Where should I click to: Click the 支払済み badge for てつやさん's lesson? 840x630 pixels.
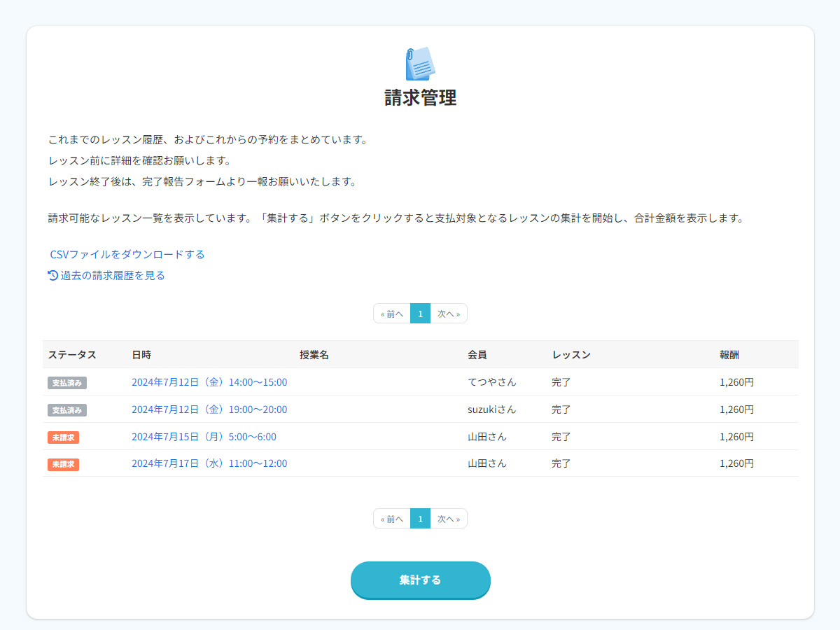[66, 382]
